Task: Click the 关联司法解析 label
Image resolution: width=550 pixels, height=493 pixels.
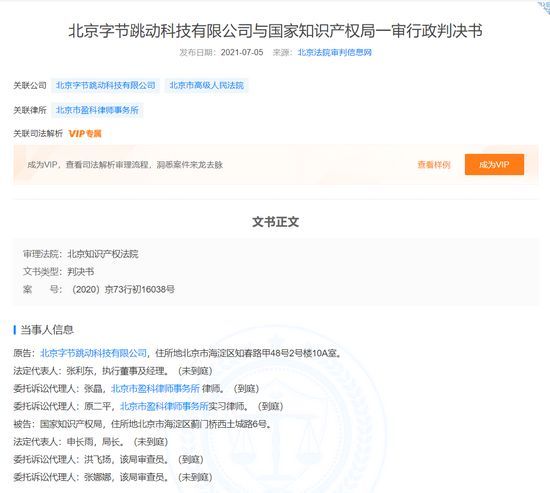Action: [x=38, y=134]
